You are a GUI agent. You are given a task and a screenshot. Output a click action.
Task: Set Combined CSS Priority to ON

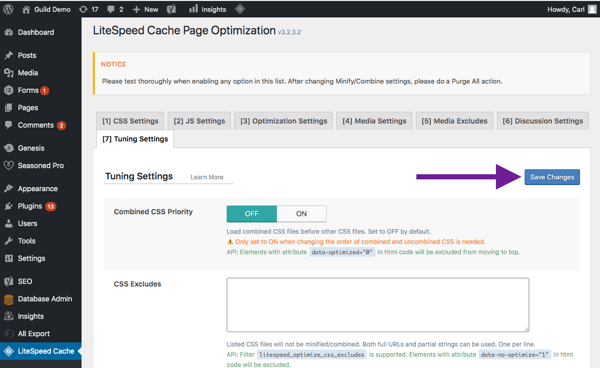(x=302, y=214)
